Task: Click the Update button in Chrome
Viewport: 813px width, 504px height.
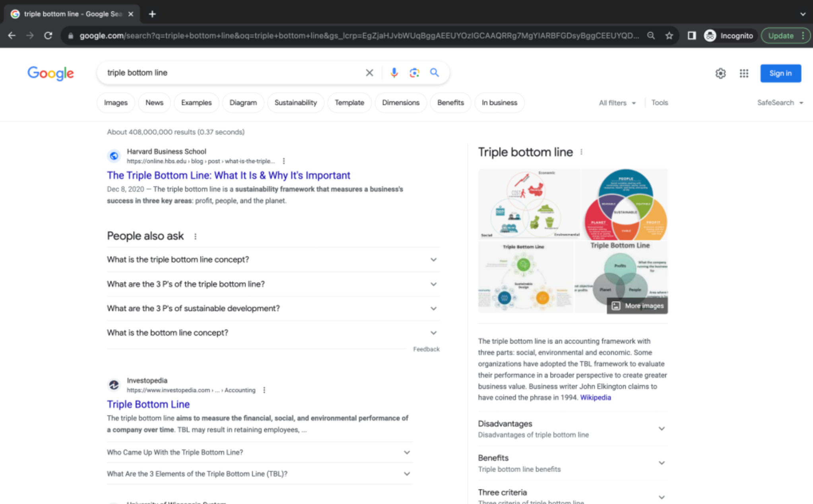Action: (781, 36)
